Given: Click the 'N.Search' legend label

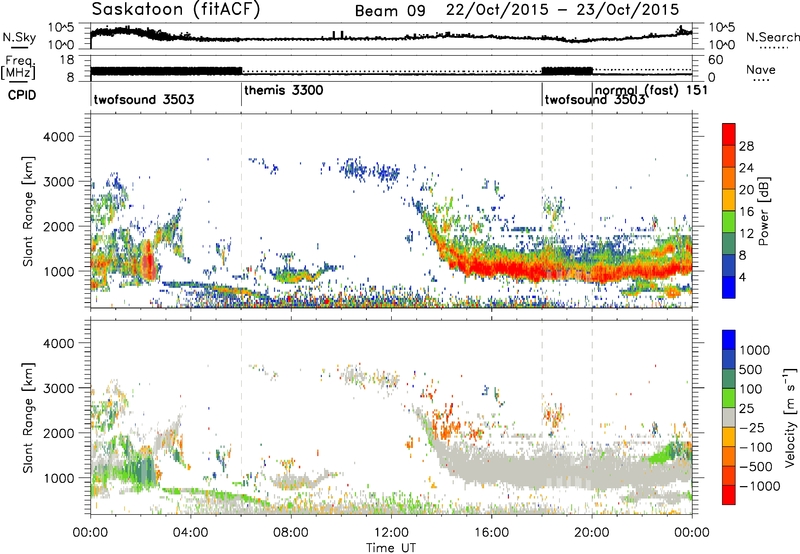Looking at the screenshot, I should click(772, 37).
